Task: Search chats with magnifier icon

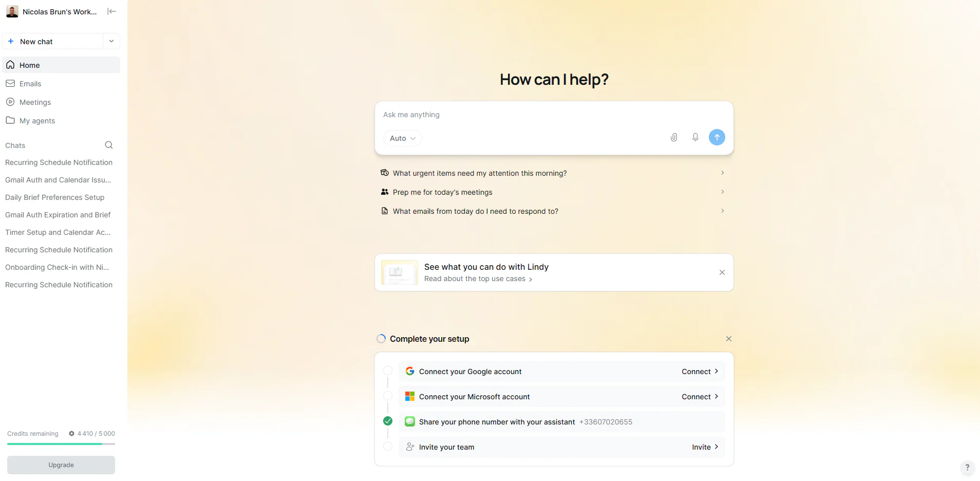Action: point(109,145)
